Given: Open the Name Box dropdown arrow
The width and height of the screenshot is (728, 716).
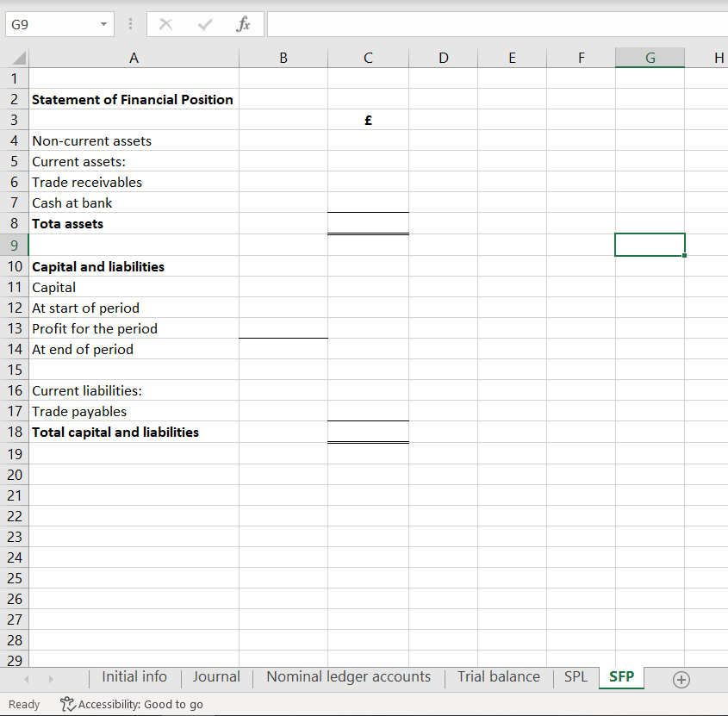Looking at the screenshot, I should [x=103, y=24].
